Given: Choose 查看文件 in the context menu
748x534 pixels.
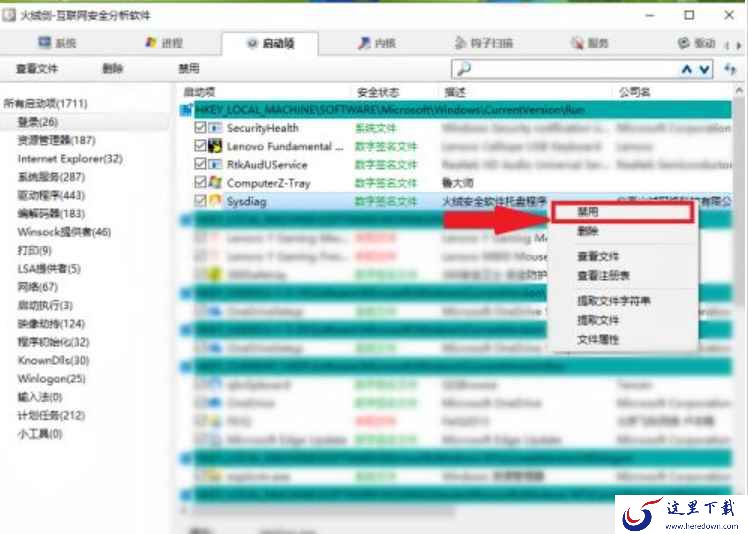Looking at the screenshot, I should pyautogui.click(x=598, y=257).
